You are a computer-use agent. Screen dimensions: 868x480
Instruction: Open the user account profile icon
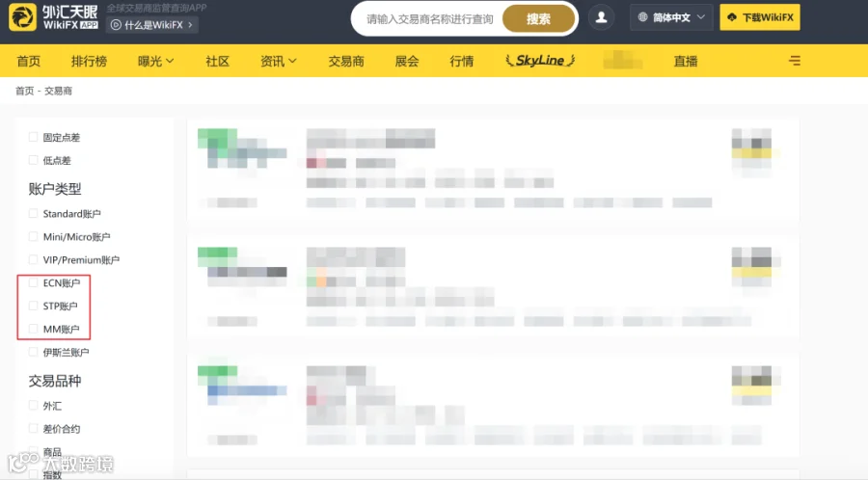pos(601,17)
